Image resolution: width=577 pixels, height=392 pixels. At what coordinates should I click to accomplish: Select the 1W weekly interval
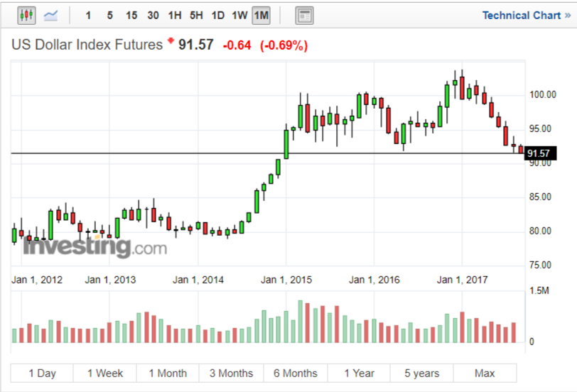pyautogui.click(x=239, y=15)
